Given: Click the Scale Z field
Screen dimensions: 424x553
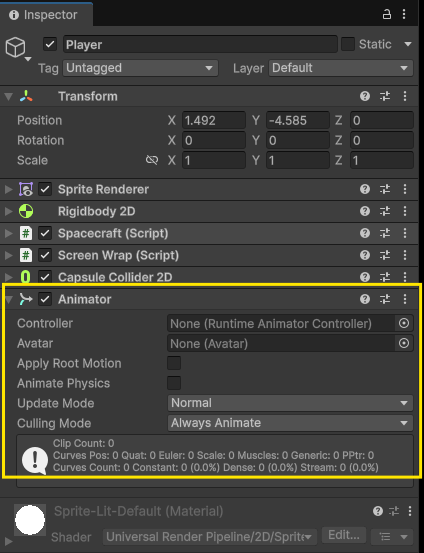Looking at the screenshot, I should tap(382, 160).
